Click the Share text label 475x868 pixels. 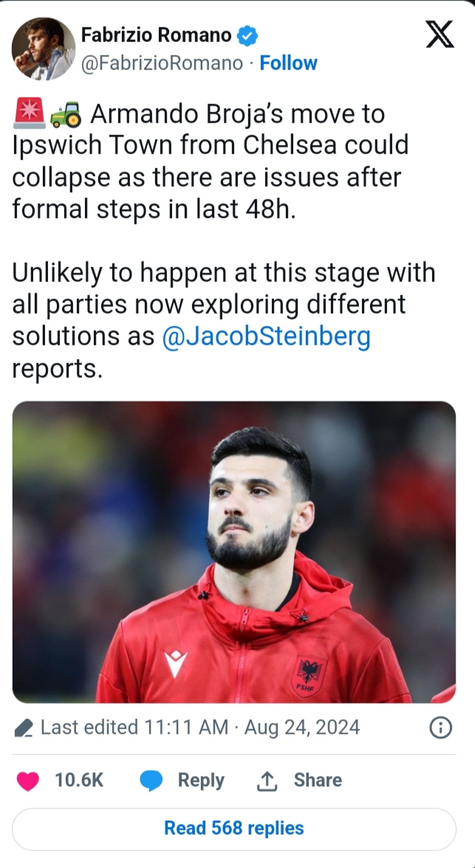click(x=318, y=781)
